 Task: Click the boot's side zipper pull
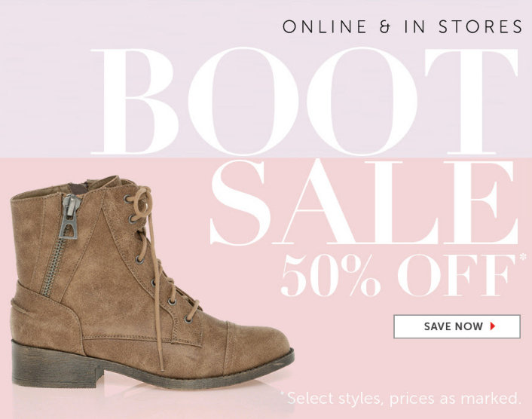[x=70, y=217]
